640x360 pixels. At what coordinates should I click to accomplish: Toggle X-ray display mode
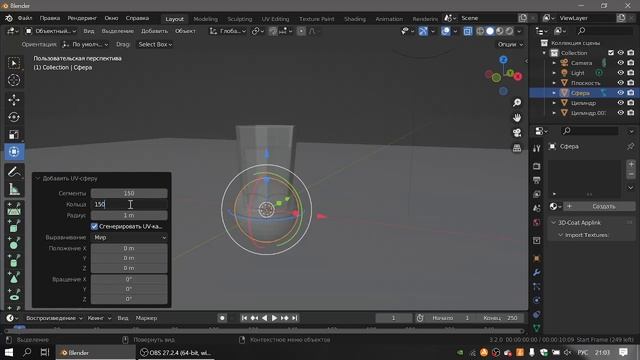click(468, 31)
